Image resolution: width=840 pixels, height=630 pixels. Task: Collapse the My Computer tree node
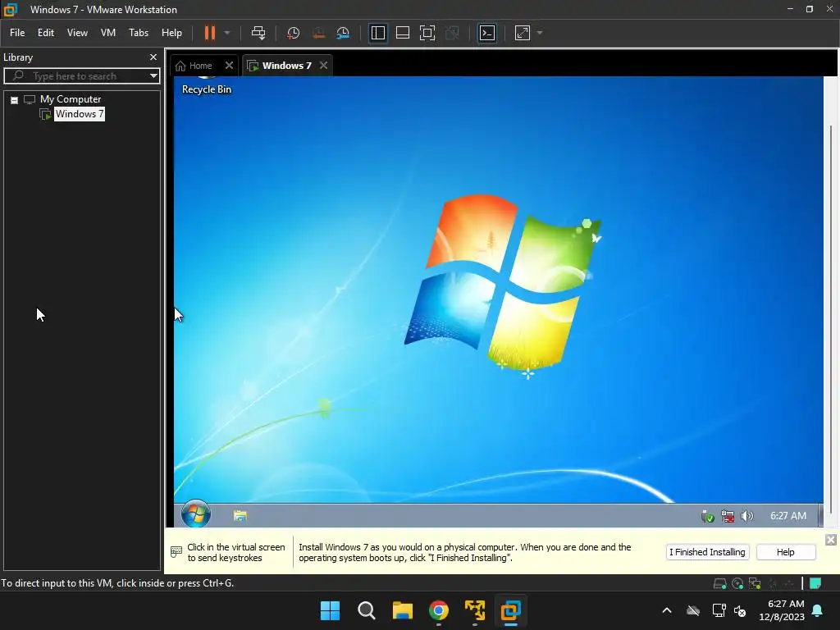(x=15, y=99)
